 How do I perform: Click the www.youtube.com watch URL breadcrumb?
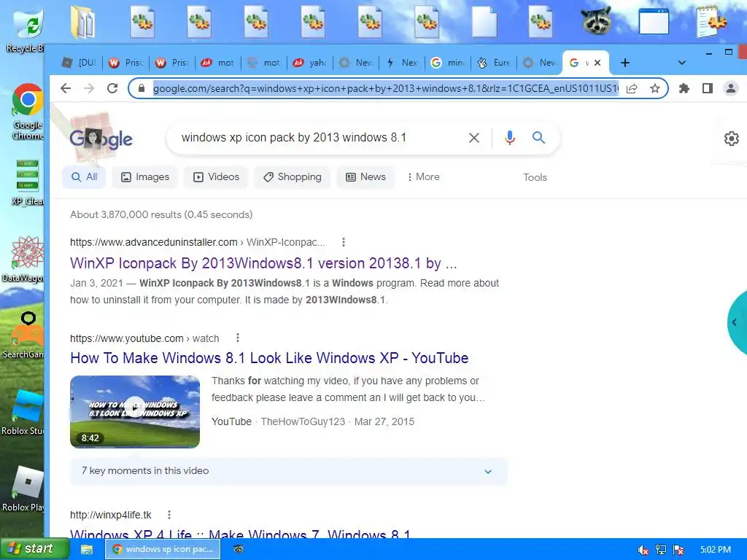[144, 338]
